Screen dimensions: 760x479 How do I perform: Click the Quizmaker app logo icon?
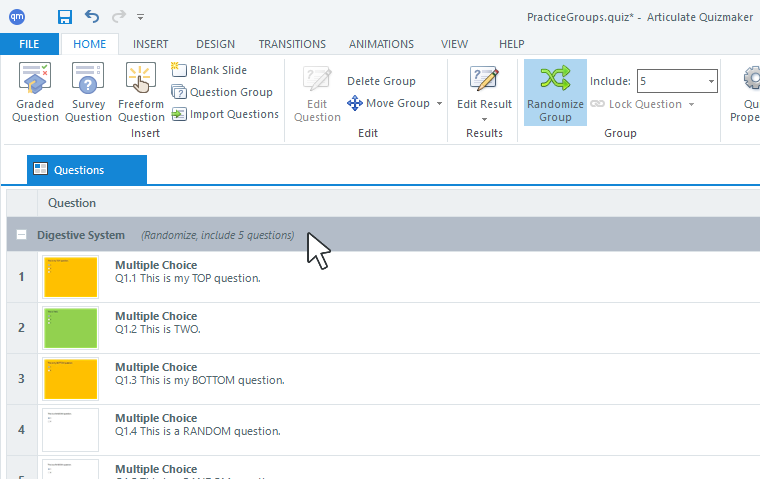(17, 17)
